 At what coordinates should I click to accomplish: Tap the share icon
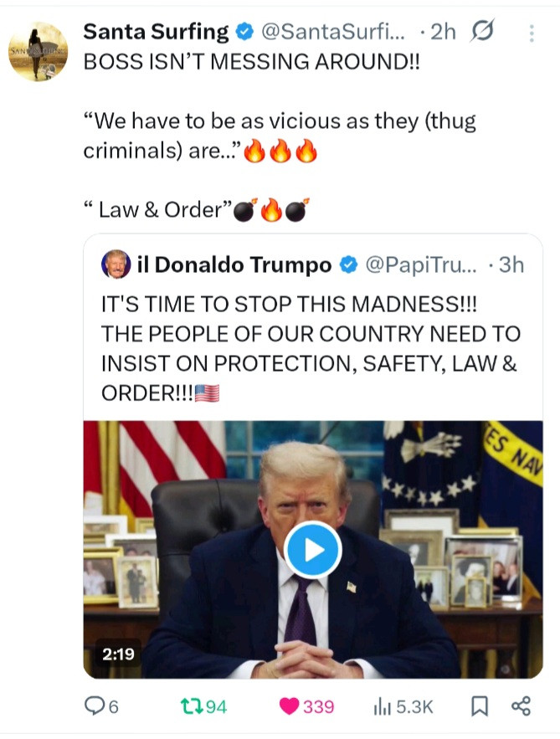click(521, 706)
